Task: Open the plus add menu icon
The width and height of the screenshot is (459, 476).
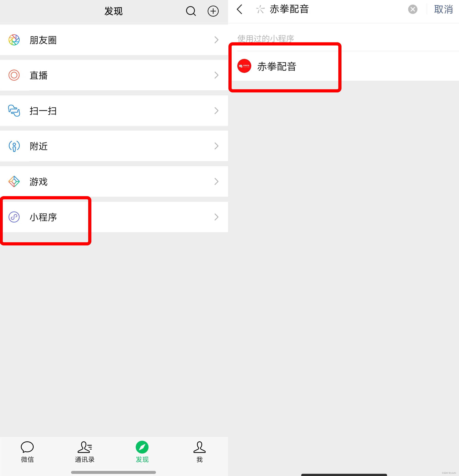Action: (x=213, y=11)
